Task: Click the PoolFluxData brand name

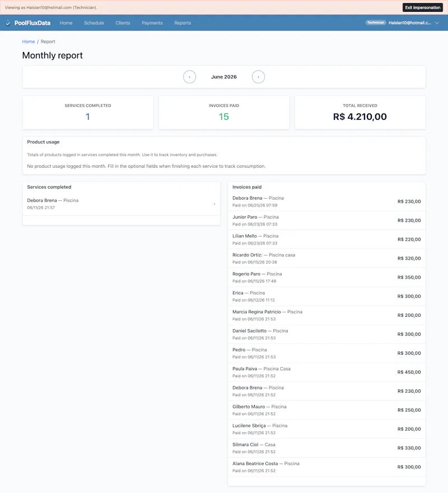Action: point(32,23)
